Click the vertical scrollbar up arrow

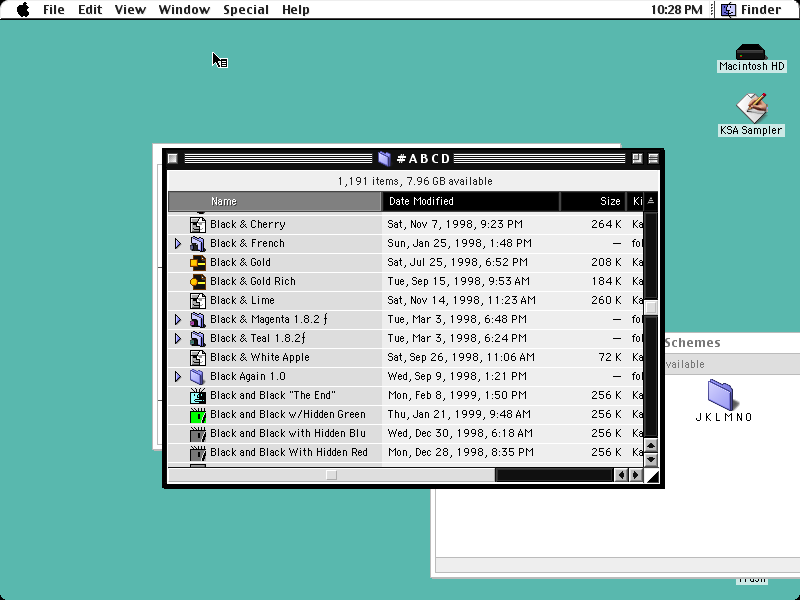pos(651,446)
